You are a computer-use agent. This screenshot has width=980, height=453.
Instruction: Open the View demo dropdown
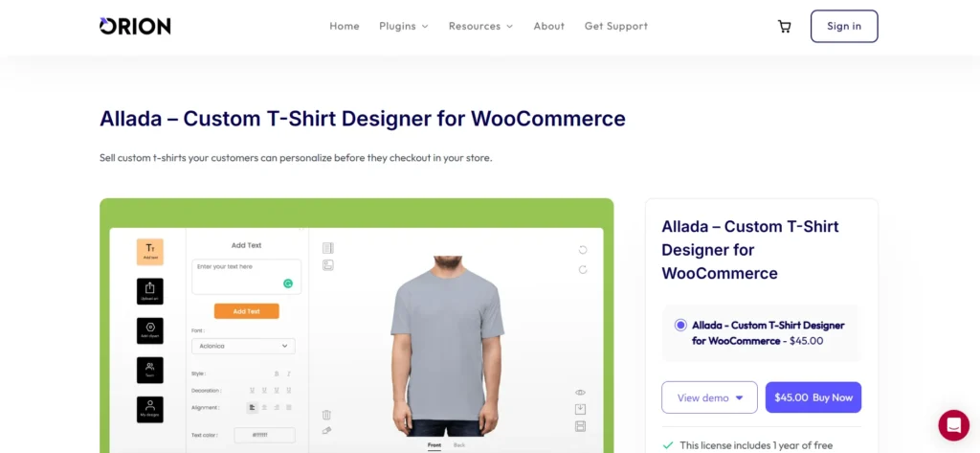pyautogui.click(x=709, y=397)
